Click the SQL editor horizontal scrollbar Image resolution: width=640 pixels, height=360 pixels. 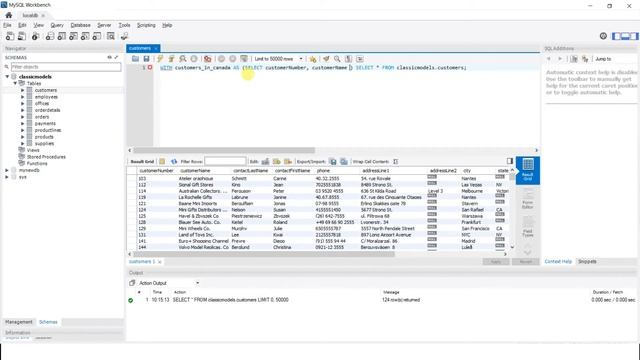coord(224,150)
